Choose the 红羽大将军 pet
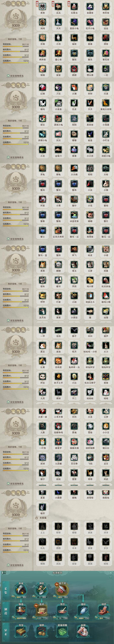Image resolution: width=114 pixels, height=644 pixels. (58, 230)
